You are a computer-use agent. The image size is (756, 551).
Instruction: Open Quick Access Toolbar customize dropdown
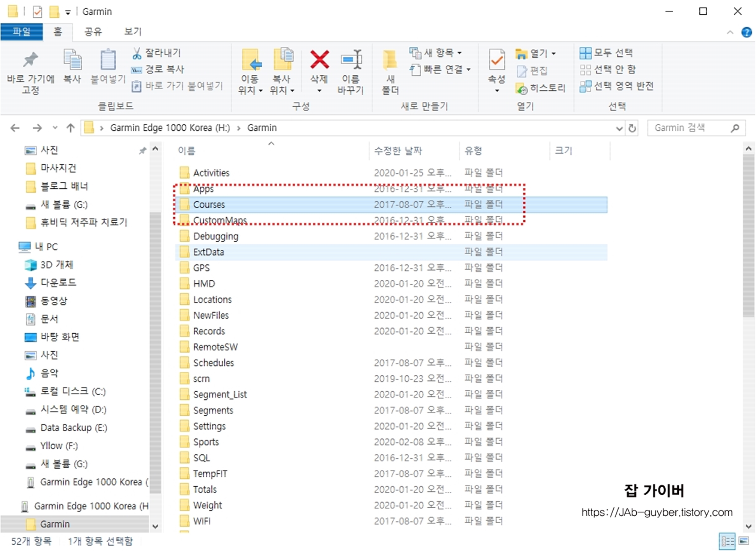click(68, 13)
